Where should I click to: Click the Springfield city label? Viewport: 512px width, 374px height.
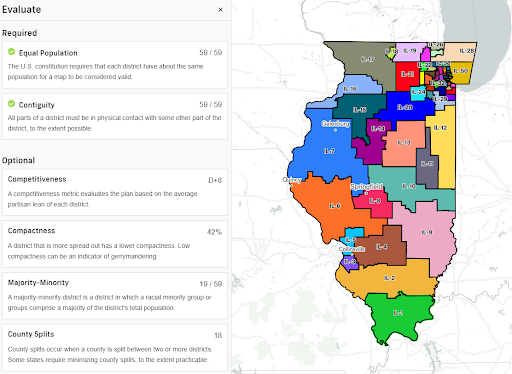(366, 187)
